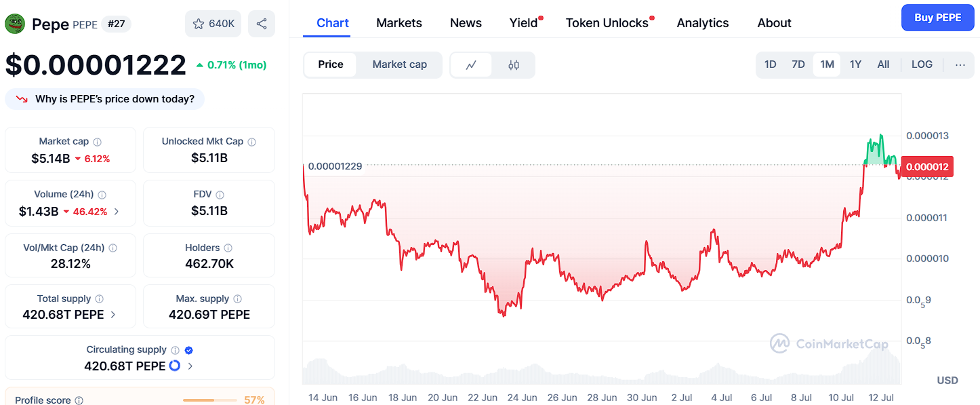This screenshot has height=405, width=980.
Task: Click the $1.43B volume value
Action: pyautogui.click(x=39, y=212)
